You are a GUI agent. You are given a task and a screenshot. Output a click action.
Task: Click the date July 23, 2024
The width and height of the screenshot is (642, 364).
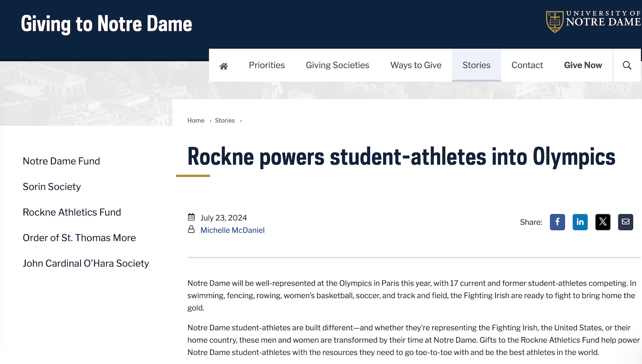point(223,218)
